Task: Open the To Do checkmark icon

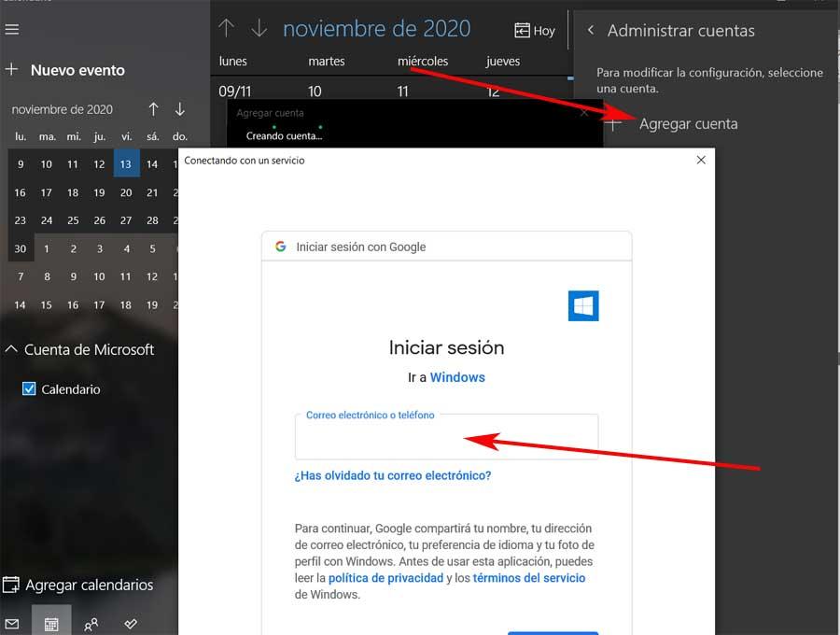Action: tap(131, 624)
